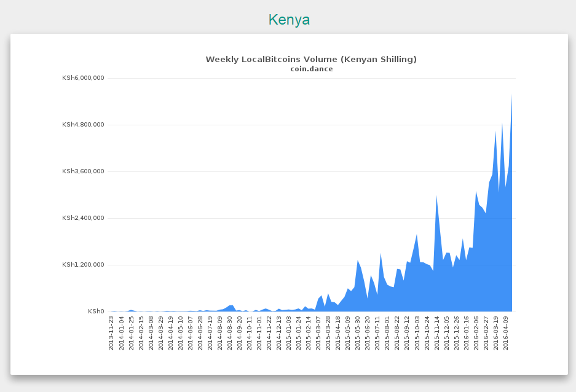Click the KSh6,000,000 axis label
Viewport: 576px width, 392px height.
83,78
